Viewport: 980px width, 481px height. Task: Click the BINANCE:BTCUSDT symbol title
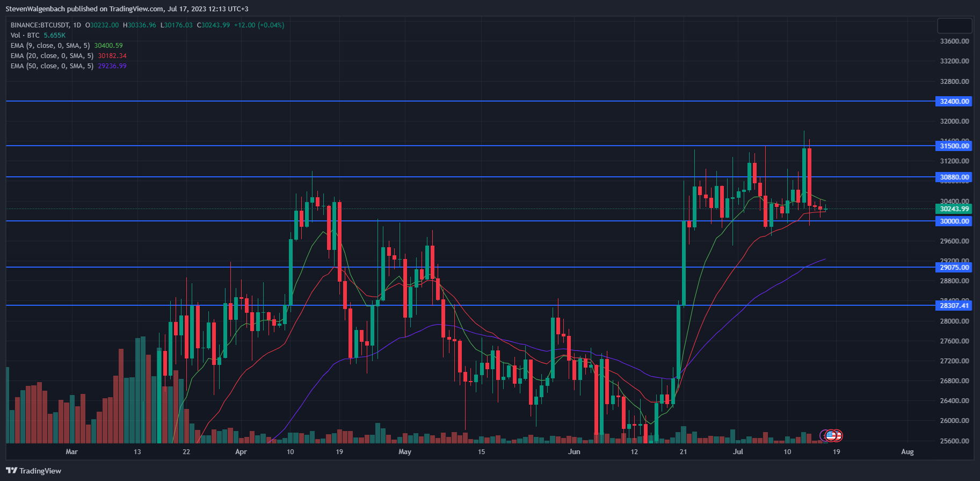tap(40, 25)
